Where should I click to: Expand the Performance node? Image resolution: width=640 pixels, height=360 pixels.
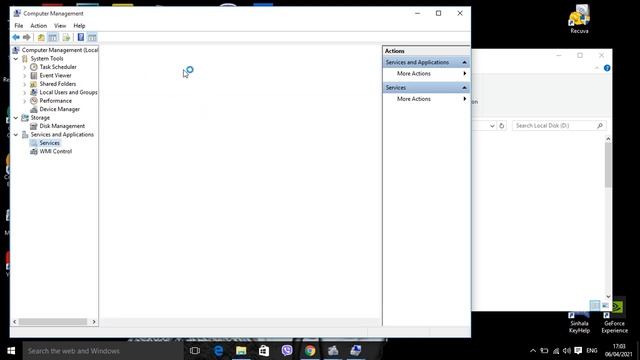click(x=24, y=101)
